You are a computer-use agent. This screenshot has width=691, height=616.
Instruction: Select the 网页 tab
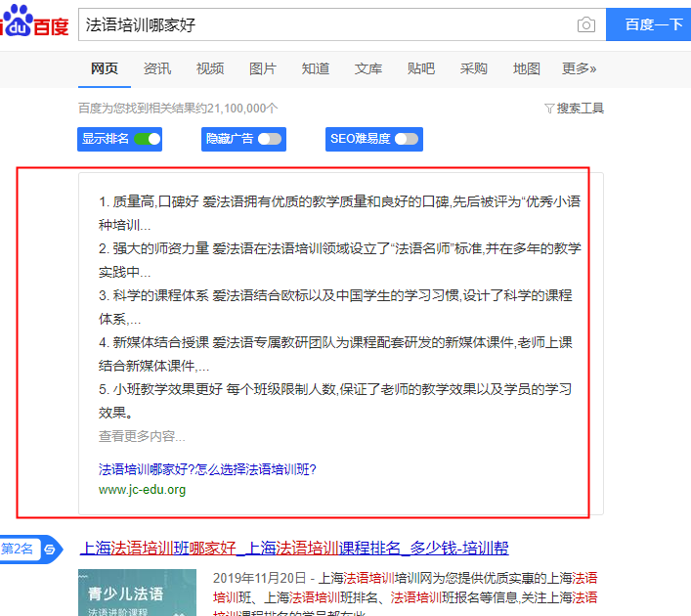[105, 68]
